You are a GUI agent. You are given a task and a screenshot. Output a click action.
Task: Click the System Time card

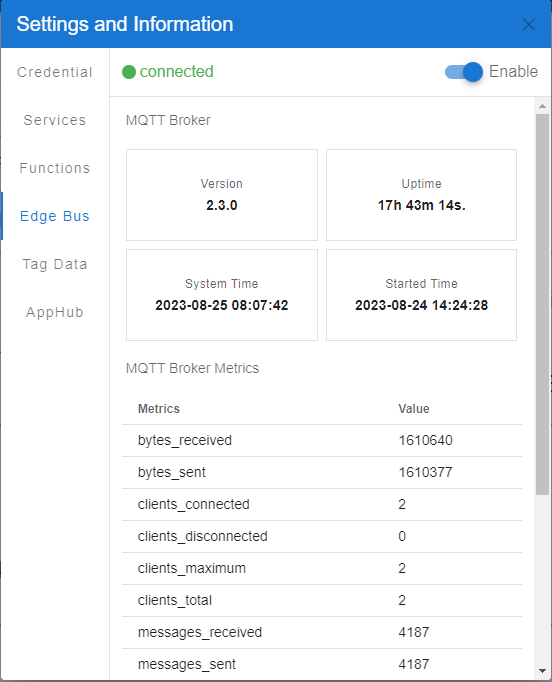point(222,295)
